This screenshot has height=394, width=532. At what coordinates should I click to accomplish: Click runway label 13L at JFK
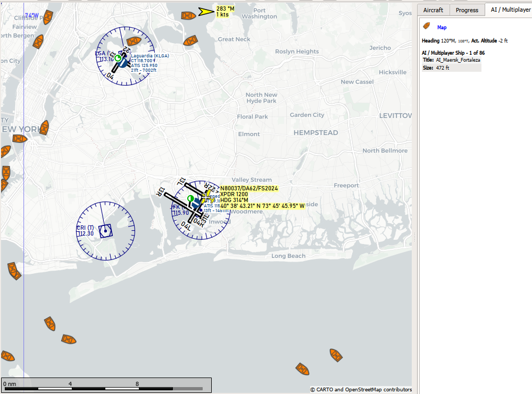[x=181, y=181]
